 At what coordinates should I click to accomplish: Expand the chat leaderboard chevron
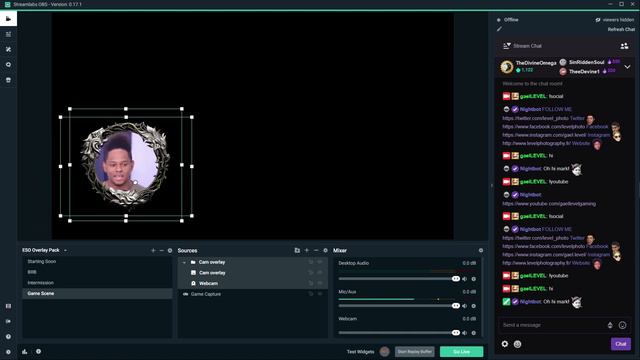(x=627, y=67)
